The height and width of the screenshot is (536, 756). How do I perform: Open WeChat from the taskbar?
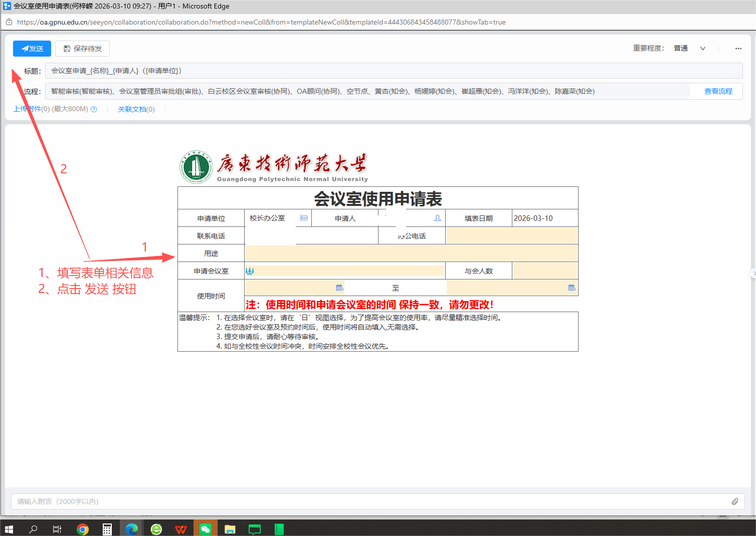pyautogui.click(x=206, y=529)
